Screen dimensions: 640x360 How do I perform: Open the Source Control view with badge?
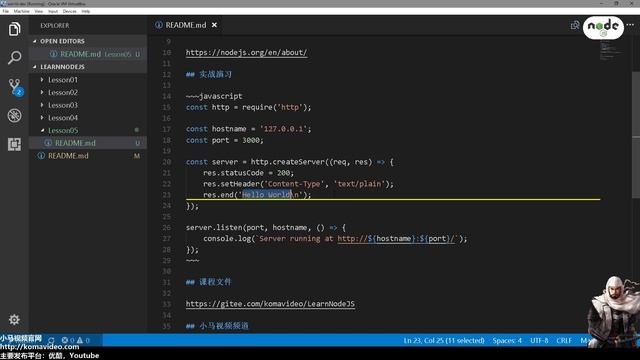(15, 87)
